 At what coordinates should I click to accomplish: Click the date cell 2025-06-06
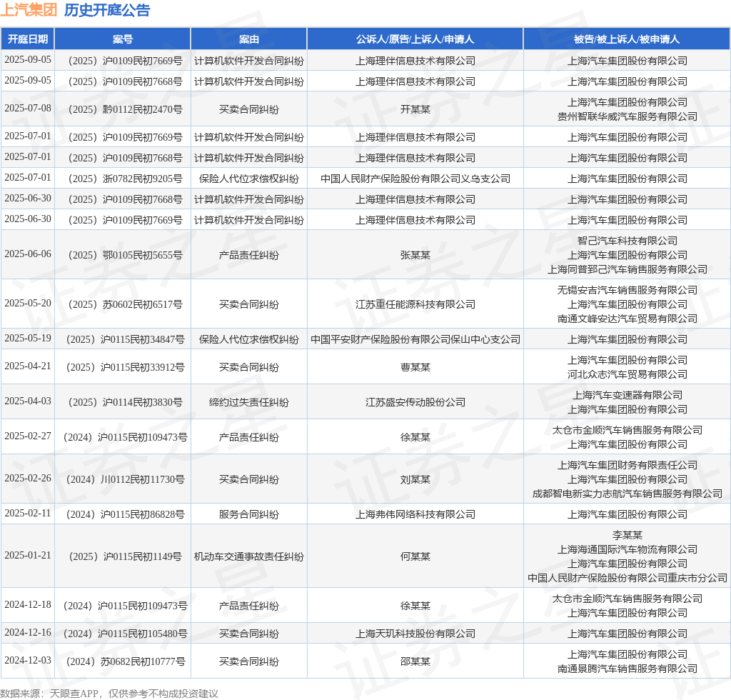pos(28,254)
